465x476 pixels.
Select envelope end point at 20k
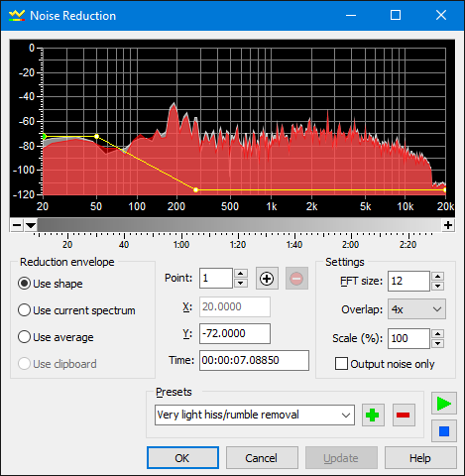click(445, 190)
